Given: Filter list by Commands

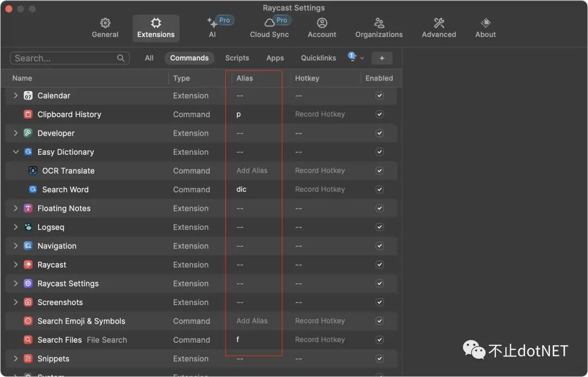Looking at the screenshot, I should coord(189,58).
